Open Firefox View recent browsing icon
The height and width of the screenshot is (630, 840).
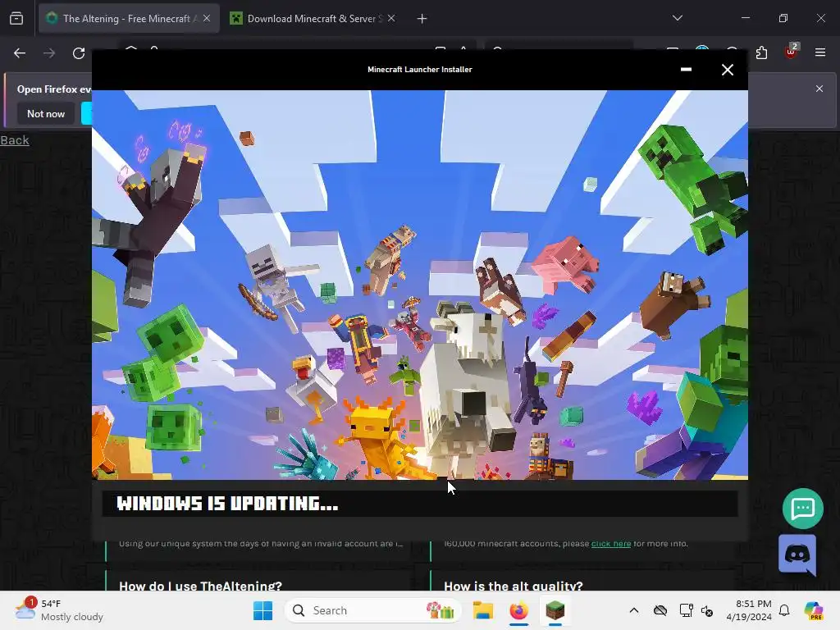[16, 19]
